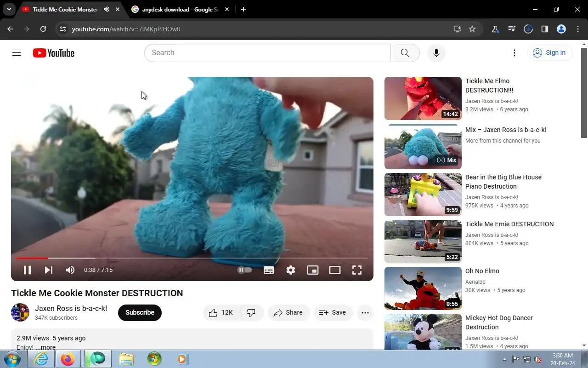The width and height of the screenshot is (588, 368).
Task: Click the address bar URL
Action: tap(126, 29)
